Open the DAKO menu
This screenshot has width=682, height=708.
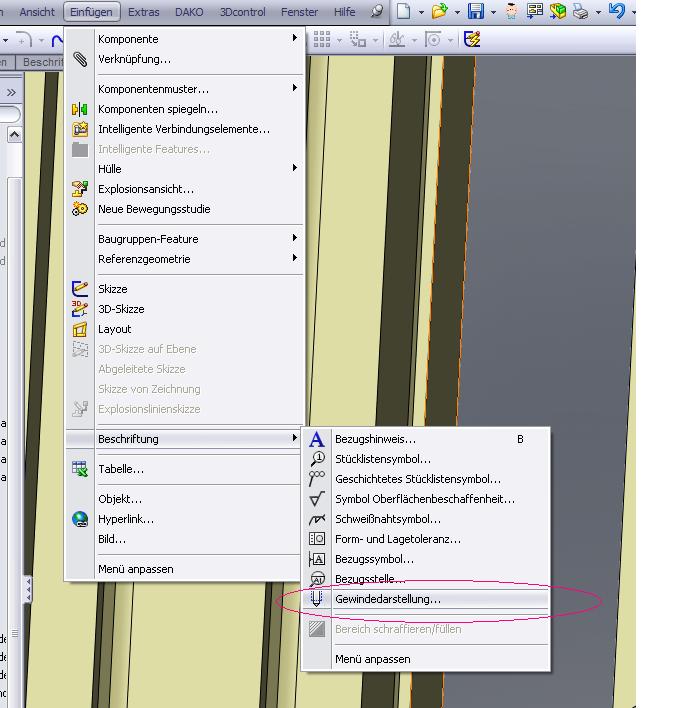click(x=189, y=12)
